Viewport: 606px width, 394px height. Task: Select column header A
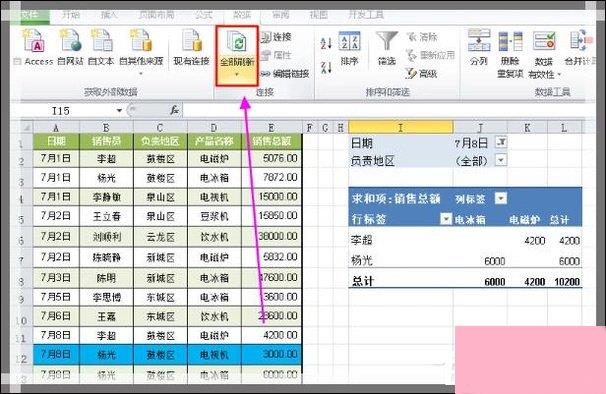tap(56, 127)
